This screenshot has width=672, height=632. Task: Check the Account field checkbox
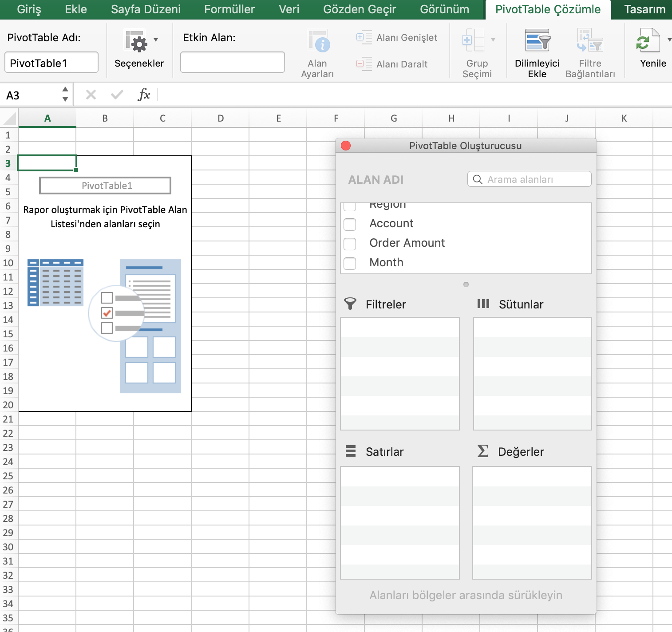(x=350, y=224)
